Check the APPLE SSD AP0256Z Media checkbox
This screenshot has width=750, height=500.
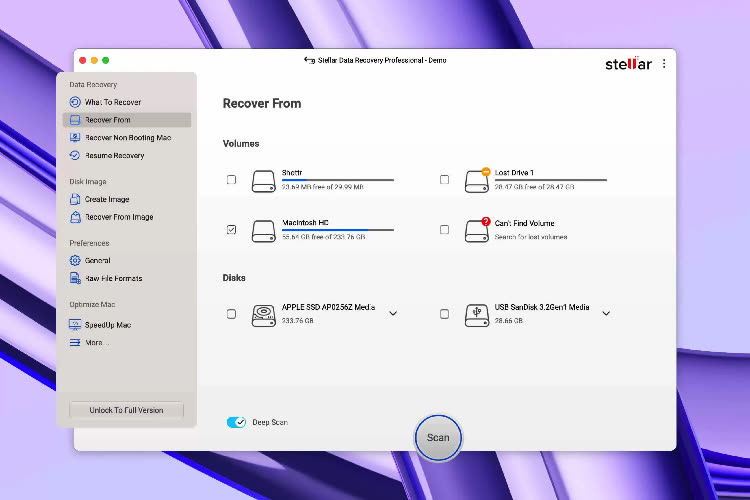(232, 314)
